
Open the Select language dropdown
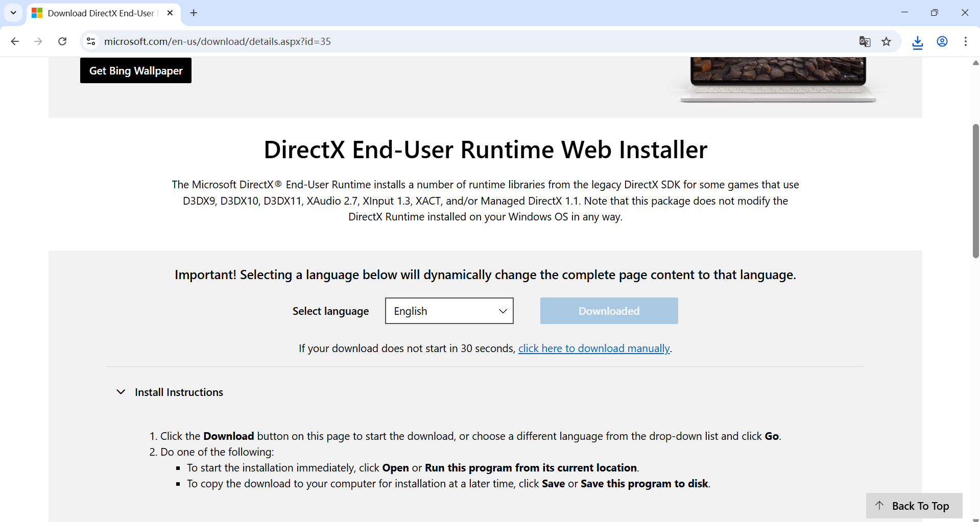coord(449,311)
